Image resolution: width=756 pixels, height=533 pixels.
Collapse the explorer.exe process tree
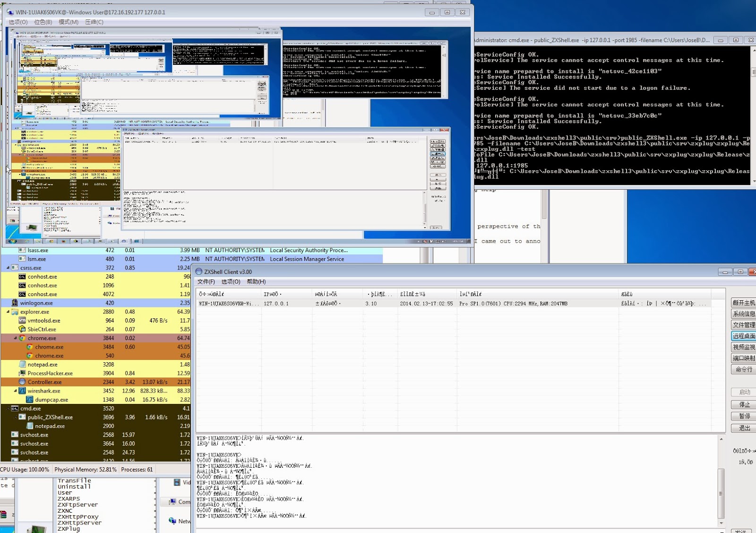tap(8, 312)
